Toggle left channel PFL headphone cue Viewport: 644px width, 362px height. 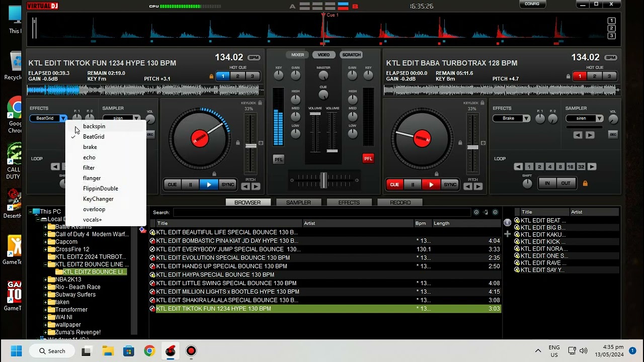click(x=278, y=159)
